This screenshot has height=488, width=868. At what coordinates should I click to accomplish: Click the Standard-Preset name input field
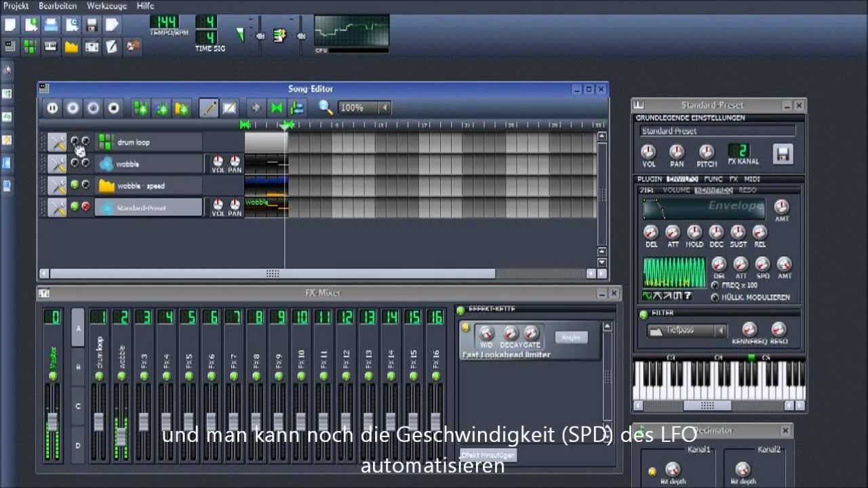click(718, 131)
